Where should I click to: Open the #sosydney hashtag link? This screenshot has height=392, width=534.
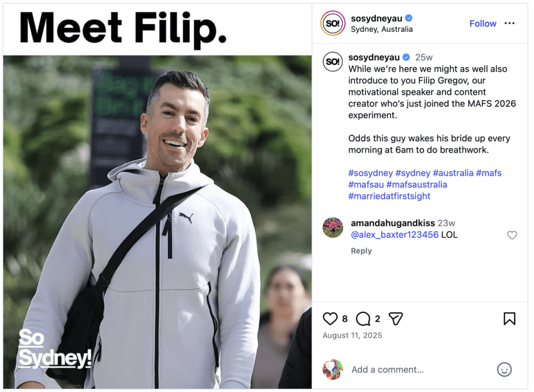pos(370,173)
